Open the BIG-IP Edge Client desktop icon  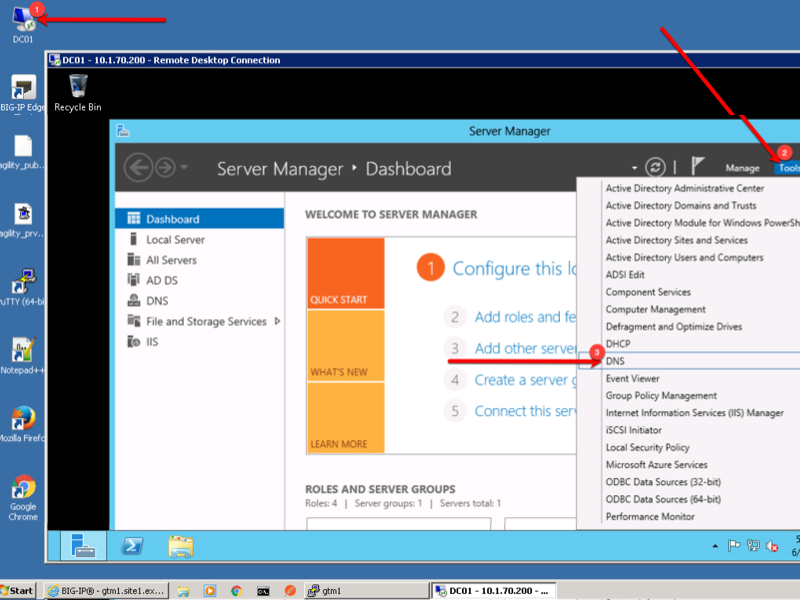pos(23,93)
